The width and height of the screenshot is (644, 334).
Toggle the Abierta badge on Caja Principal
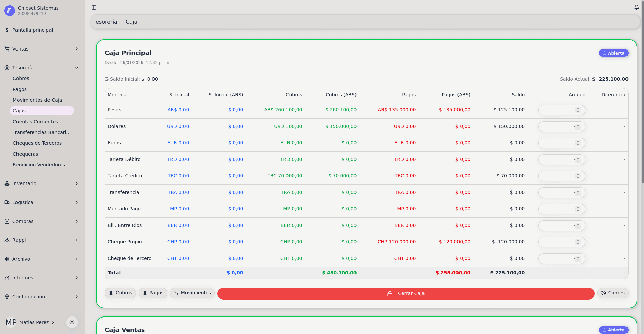pyautogui.click(x=613, y=53)
